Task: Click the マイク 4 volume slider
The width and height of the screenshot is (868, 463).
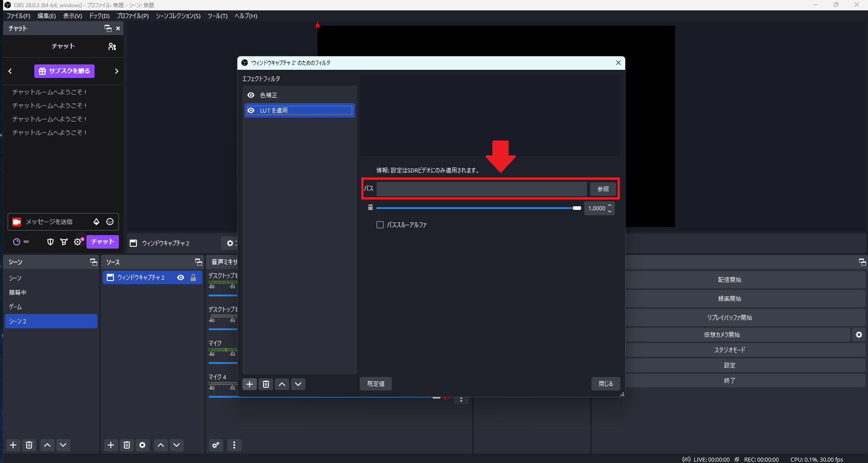Action: coord(324,397)
